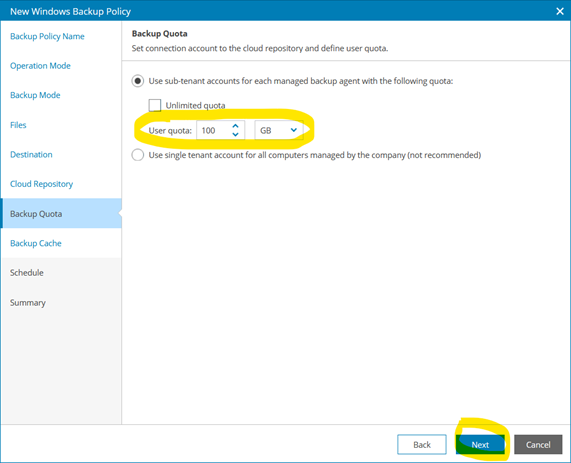Viewport: 571px width, 463px height.
Task: Open the Operation Mode step
Action: tap(40, 66)
